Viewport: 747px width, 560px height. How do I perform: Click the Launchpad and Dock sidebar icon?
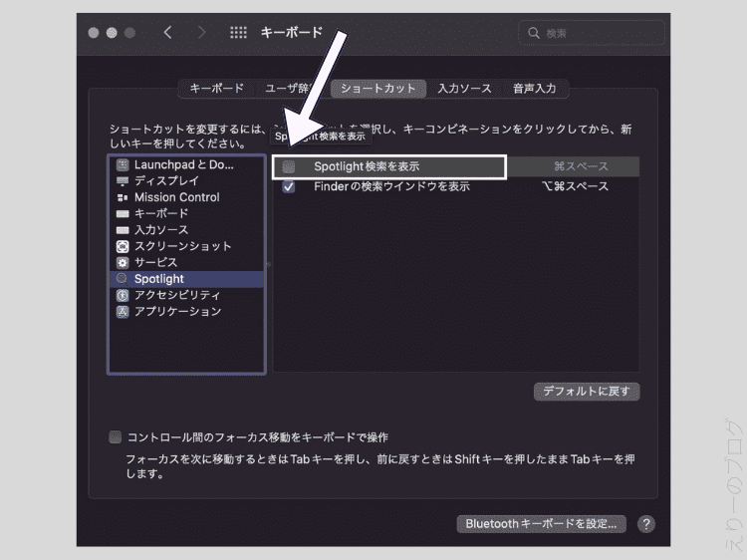(123, 164)
